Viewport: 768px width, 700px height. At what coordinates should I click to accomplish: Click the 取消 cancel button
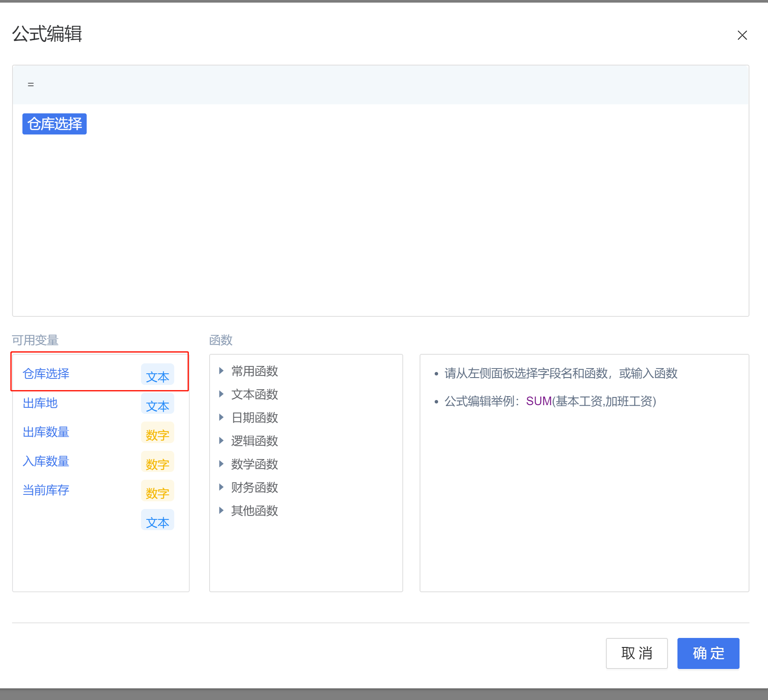click(636, 653)
